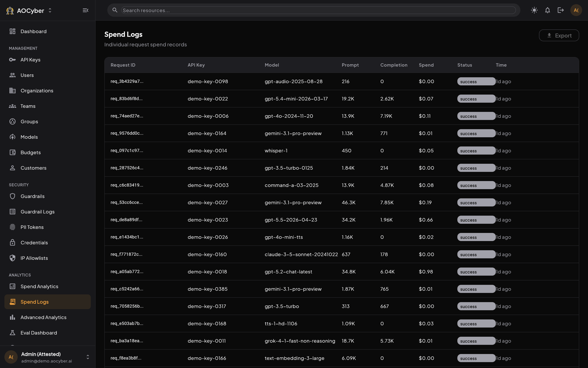
Task: Click the Guardrails shield icon
Action: click(12, 196)
